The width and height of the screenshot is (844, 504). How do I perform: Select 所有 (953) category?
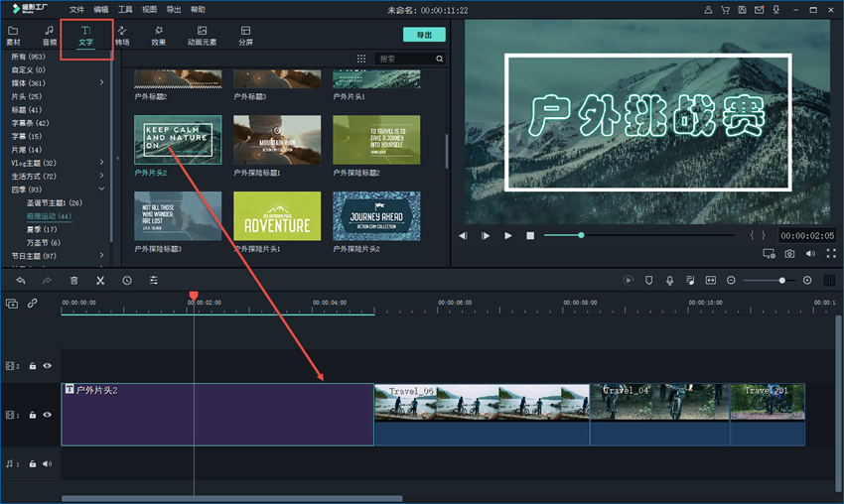tap(28, 57)
